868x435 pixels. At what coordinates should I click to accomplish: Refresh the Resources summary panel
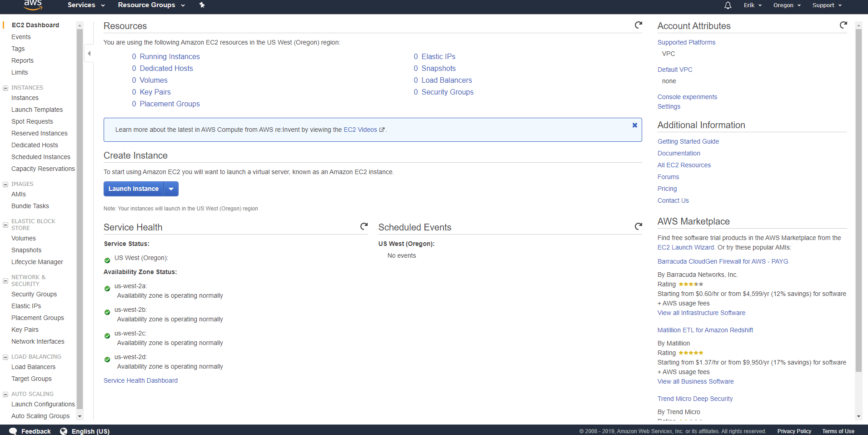[x=639, y=25]
